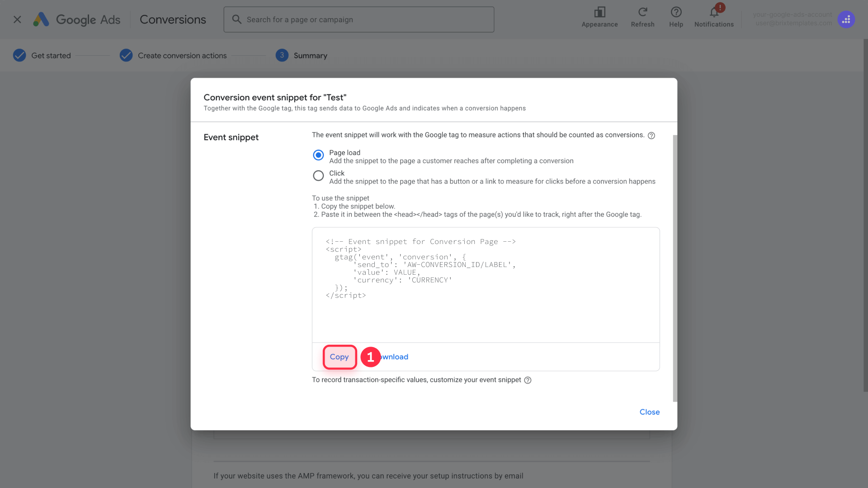This screenshot has width=868, height=488.
Task: Select the Click snippet option
Action: point(318,175)
